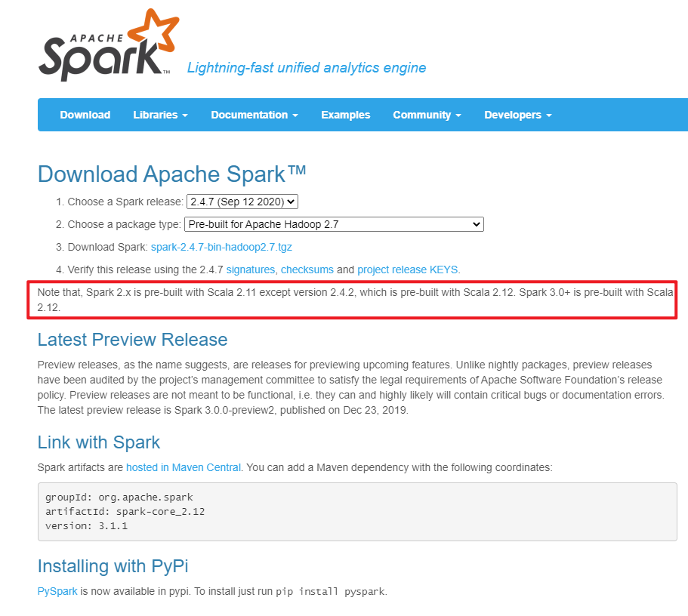Screen dimensions: 688x616
Task: Open the Developers menu
Action: (518, 115)
